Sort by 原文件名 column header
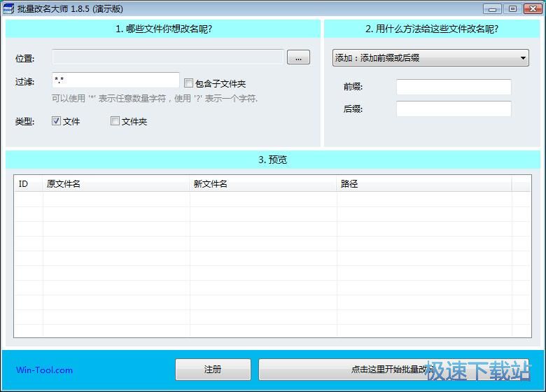 tap(116, 183)
